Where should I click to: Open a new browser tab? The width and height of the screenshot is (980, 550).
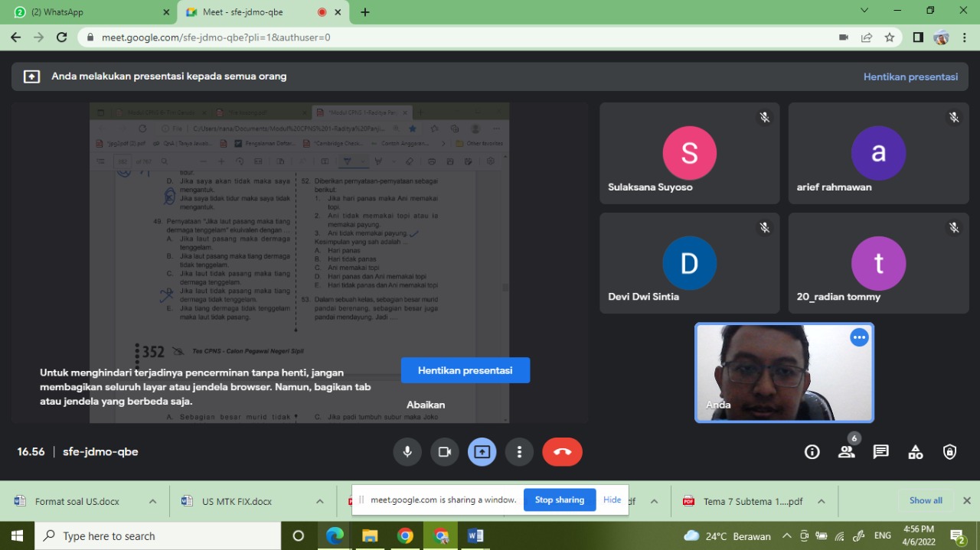[365, 12]
